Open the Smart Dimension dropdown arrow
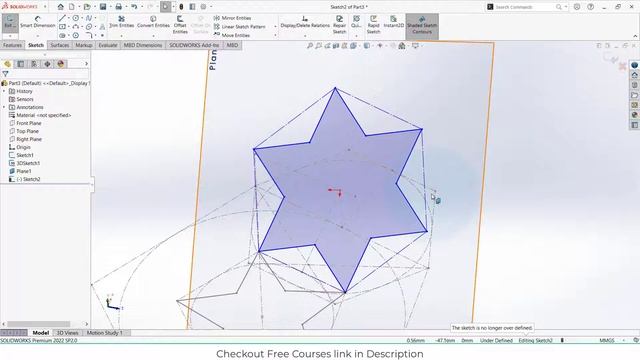Image resolution: width=640 pixels, height=360 pixels. (38, 36)
